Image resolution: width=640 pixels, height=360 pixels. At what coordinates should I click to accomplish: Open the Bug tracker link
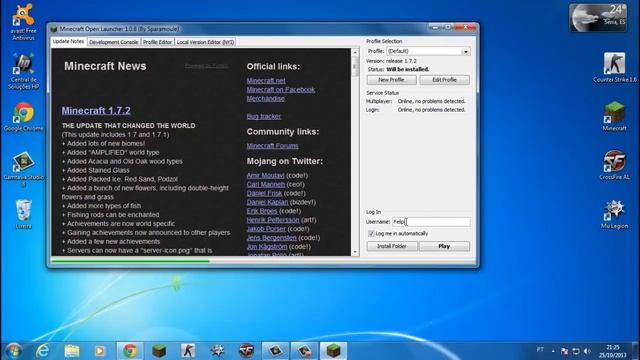264,116
